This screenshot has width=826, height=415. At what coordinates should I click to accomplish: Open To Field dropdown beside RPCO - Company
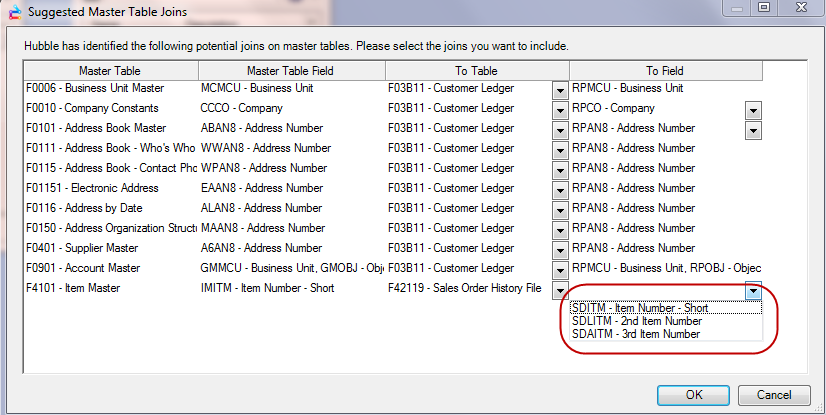point(753,109)
